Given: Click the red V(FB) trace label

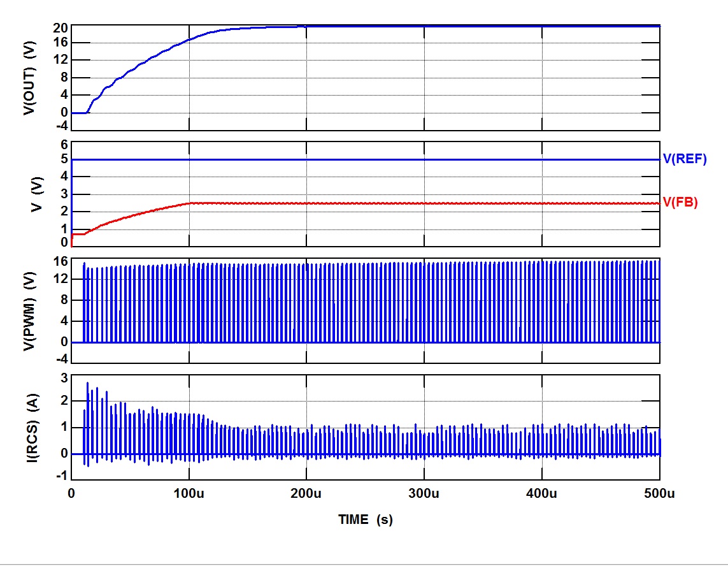Looking at the screenshot, I should [681, 203].
